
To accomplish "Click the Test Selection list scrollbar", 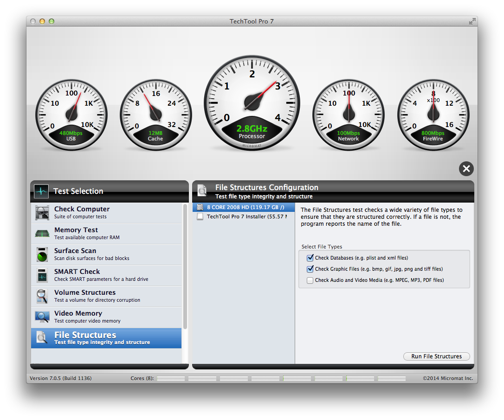I will coord(185,267).
